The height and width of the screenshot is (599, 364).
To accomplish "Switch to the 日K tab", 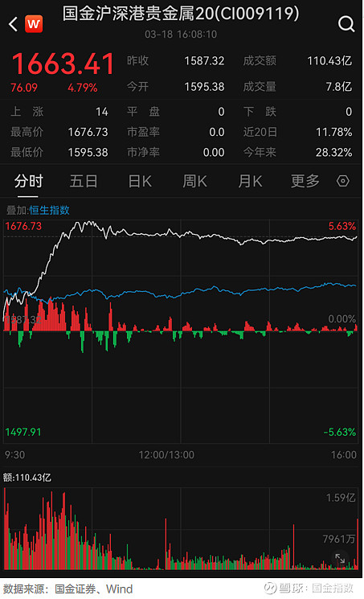I will click(139, 181).
